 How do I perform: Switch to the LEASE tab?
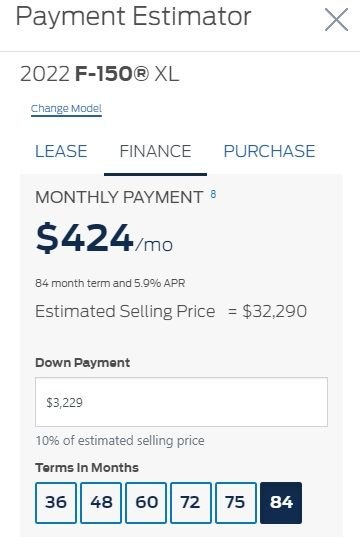pyautogui.click(x=61, y=151)
